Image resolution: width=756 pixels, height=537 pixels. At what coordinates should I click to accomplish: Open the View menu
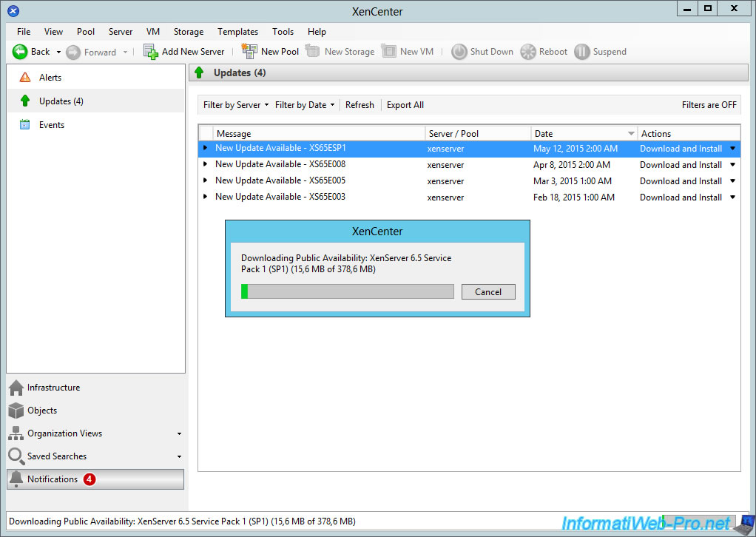(53, 32)
